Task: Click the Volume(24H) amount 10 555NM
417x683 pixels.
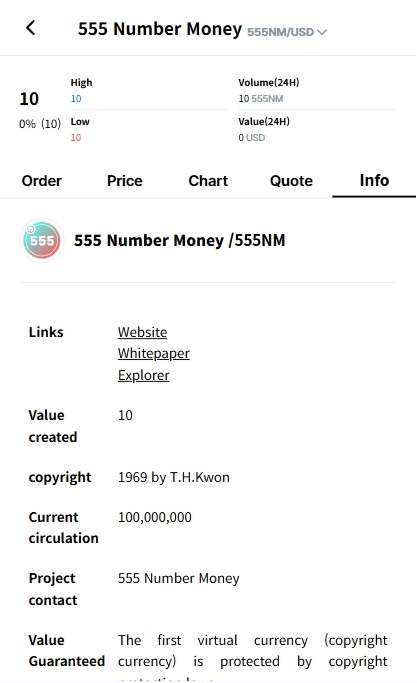Action: click(261, 98)
